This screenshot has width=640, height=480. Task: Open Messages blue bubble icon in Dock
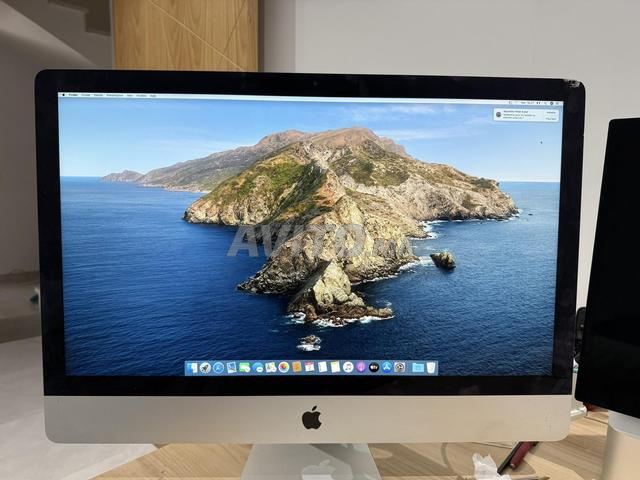tap(258, 367)
